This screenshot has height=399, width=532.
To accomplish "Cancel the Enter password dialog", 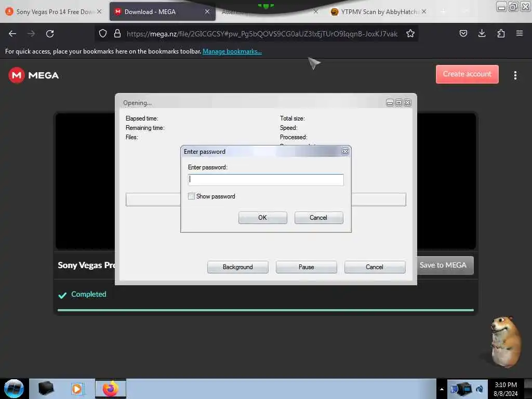I will click(318, 218).
